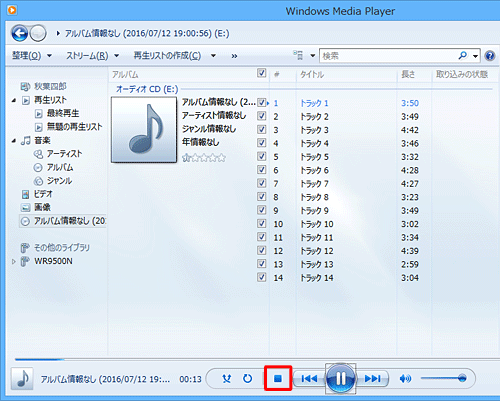Skip to the previous track
This screenshot has width=500, height=401.
pos(309,379)
